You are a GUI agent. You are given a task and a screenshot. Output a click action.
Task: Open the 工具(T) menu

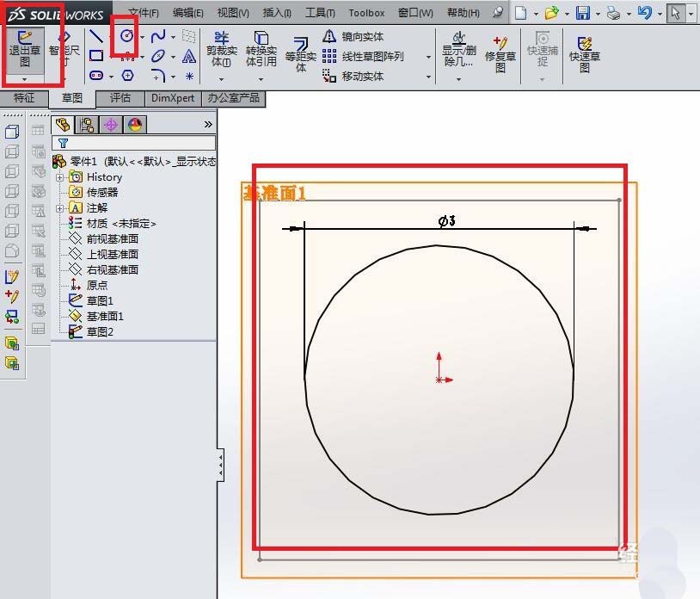tap(320, 13)
